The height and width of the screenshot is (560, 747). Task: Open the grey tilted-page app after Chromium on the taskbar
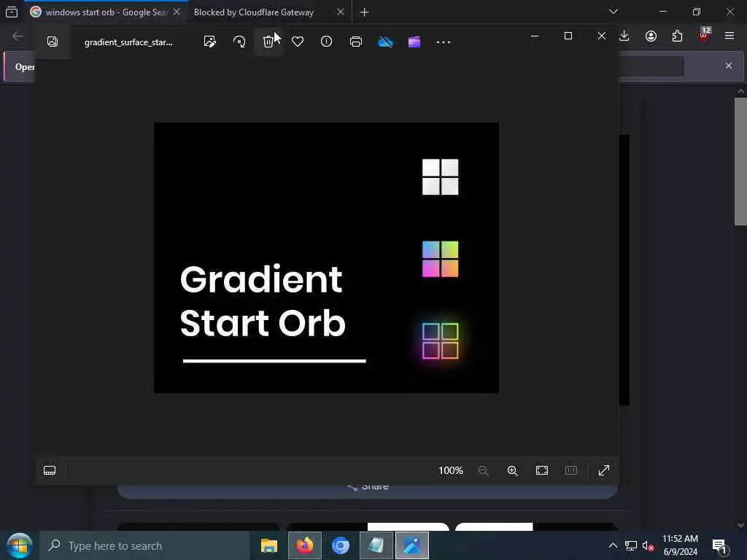click(x=376, y=545)
